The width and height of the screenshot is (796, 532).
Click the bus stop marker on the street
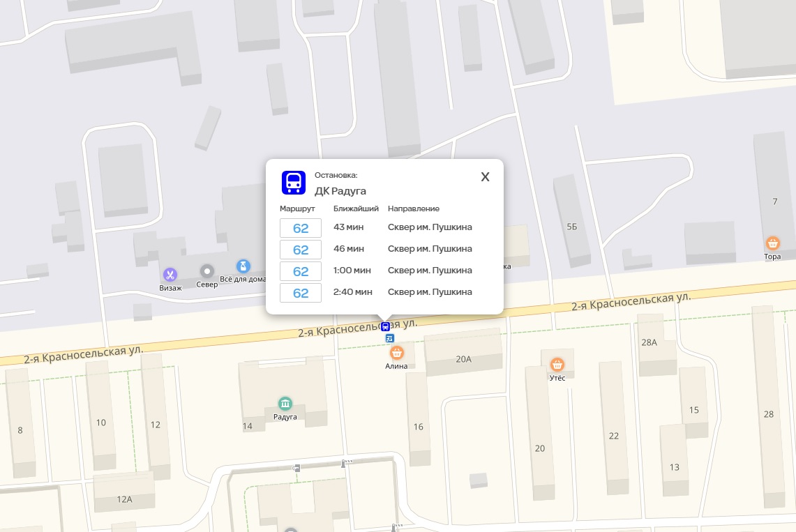(385, 326)
